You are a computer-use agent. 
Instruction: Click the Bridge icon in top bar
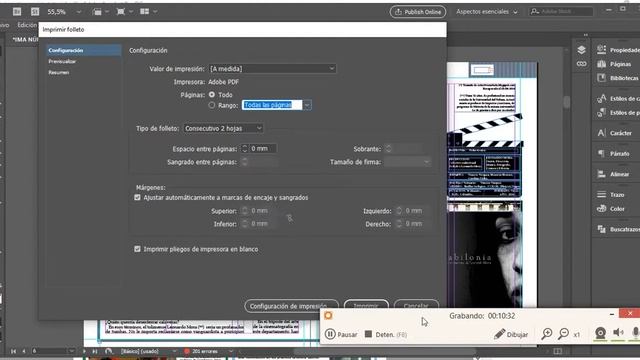[x=17, y=11]
